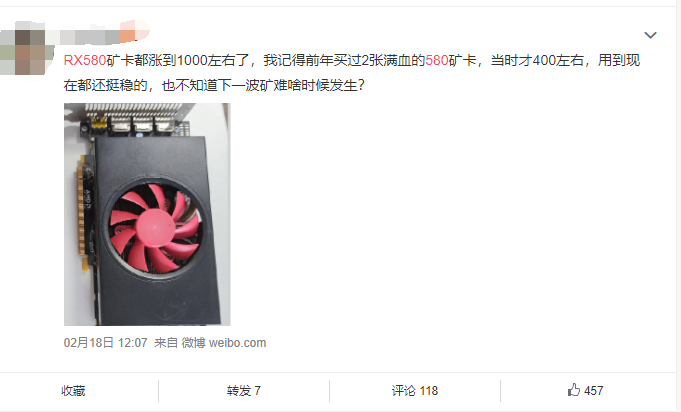Viewport: 681px width, 412px height.
Task: Click the page's vertical scrollbar edge
Action: click(x=678, y=206)
